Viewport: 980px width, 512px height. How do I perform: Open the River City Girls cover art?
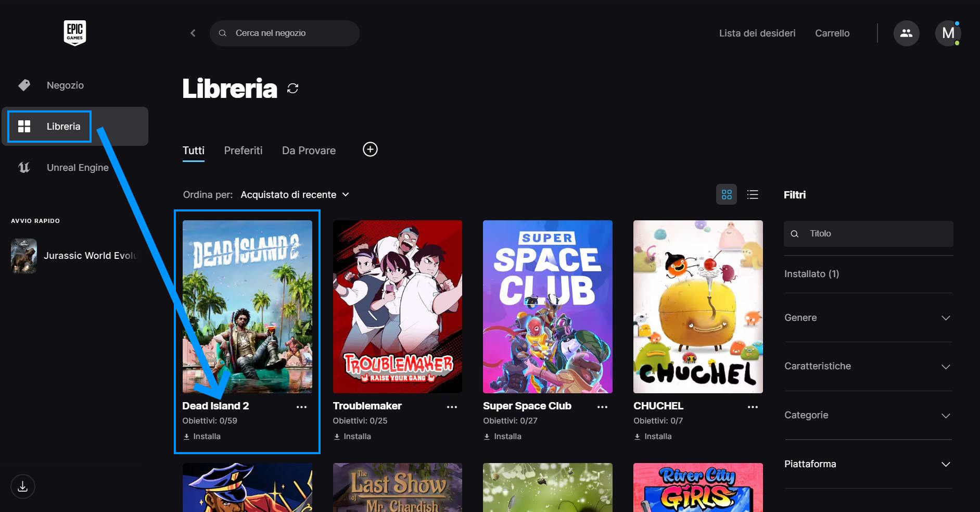point(698,488)
